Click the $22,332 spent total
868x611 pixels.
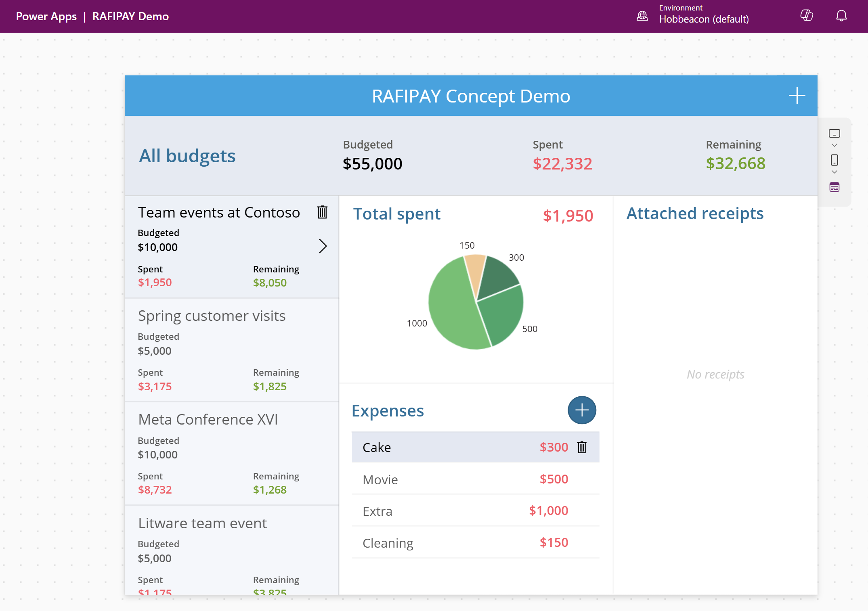pos(562,163)
